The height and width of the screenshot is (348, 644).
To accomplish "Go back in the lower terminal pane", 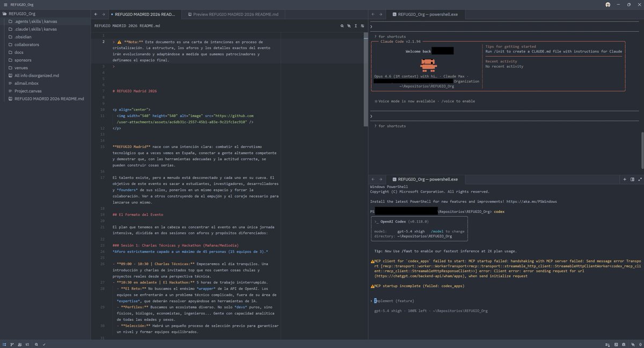I will pyautogui.click(x=373, y=179).
